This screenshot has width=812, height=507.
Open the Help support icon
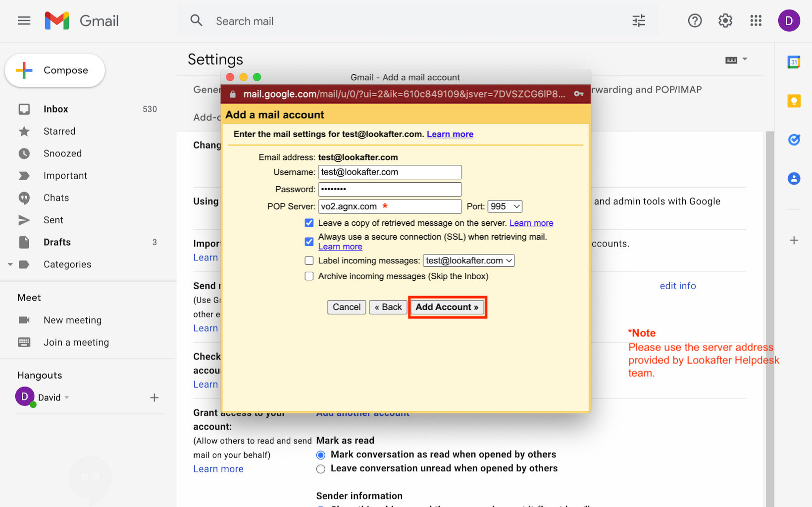click(694, 21)
